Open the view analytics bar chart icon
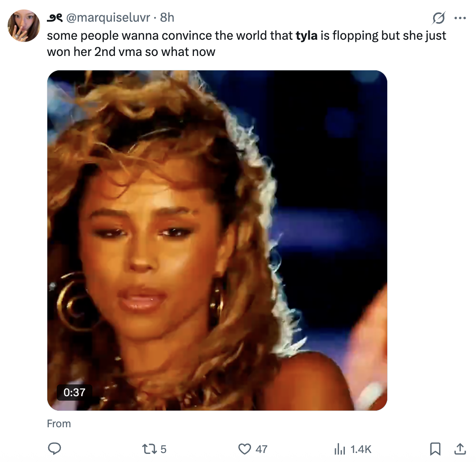 click(339, 449)
